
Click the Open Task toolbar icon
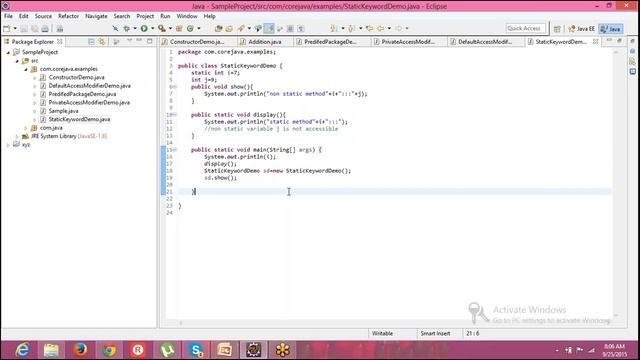[229, 29]
